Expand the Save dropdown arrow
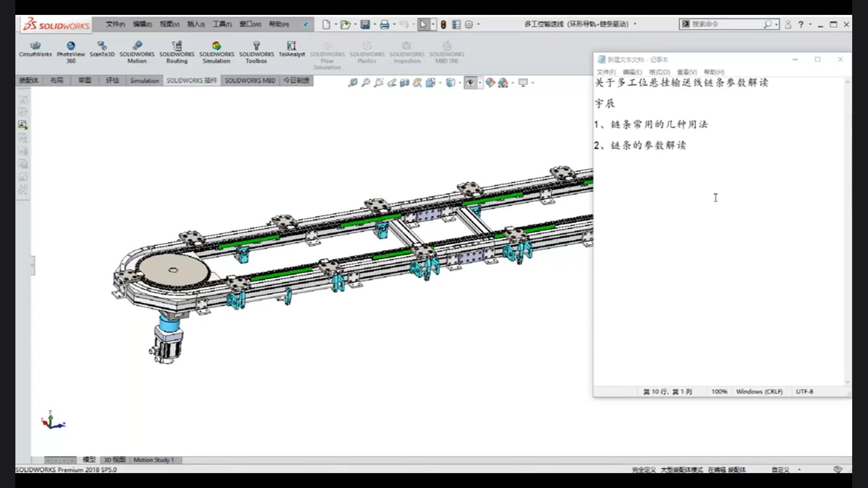Image resolution: width=868 pixels, height=488 pixels. (x=375, y=24)
